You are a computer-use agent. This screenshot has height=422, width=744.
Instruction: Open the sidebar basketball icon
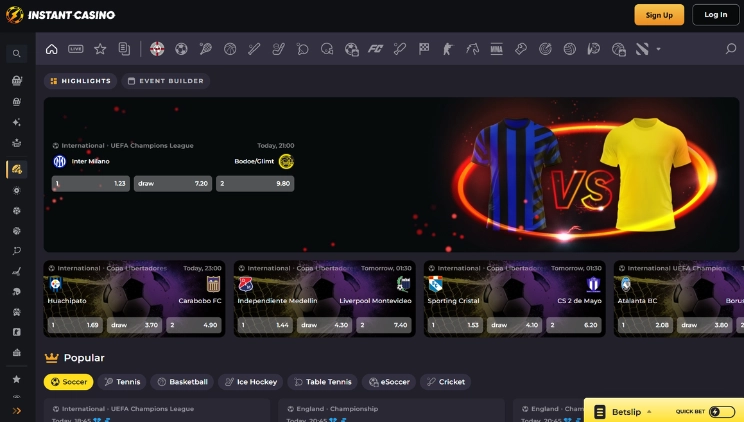pos(17,231)
